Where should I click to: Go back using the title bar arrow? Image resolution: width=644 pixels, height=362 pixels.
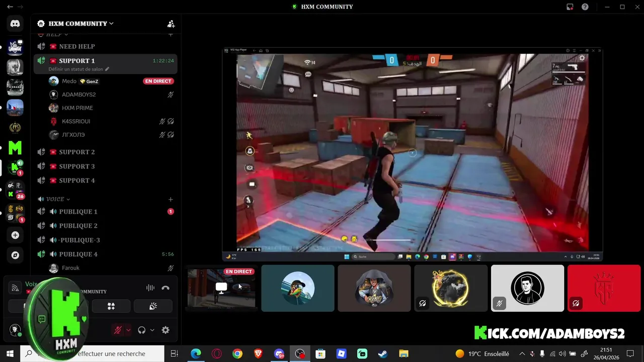click(10, 7)
